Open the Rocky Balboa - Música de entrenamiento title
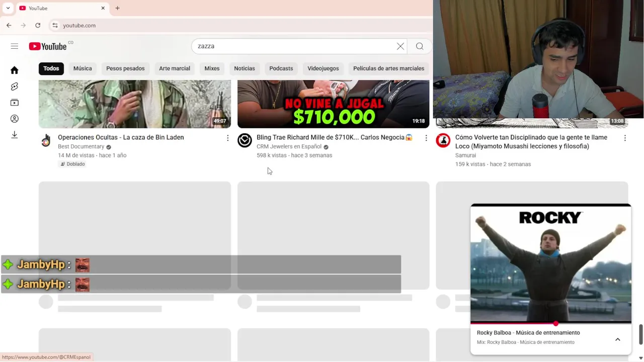 [x=528, y=333]
